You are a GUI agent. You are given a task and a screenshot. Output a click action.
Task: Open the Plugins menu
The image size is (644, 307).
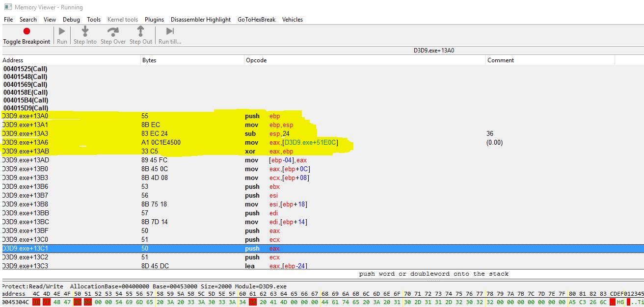pos(154,20)
